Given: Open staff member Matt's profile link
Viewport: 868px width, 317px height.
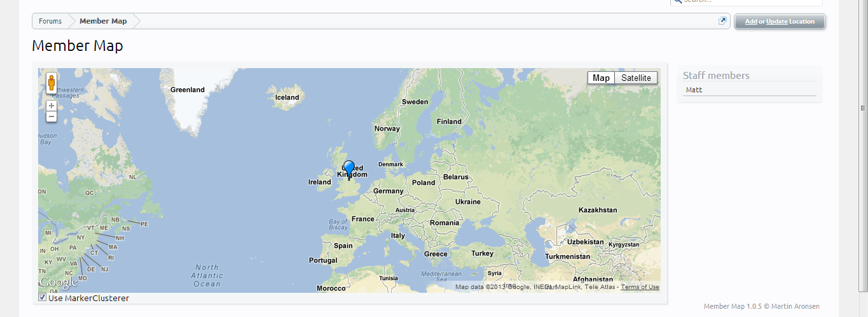Looking at the screenshot, I should [x=694, y=90].
